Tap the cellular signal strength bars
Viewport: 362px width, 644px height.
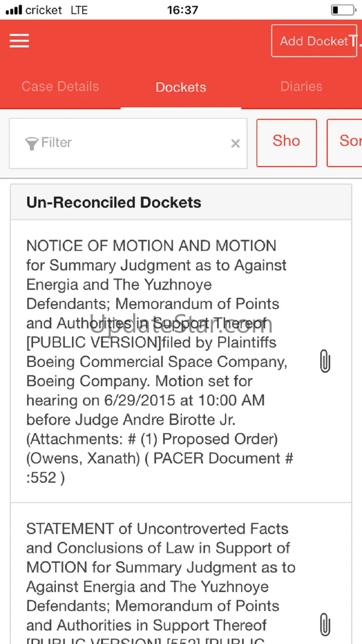pos(14,10)
